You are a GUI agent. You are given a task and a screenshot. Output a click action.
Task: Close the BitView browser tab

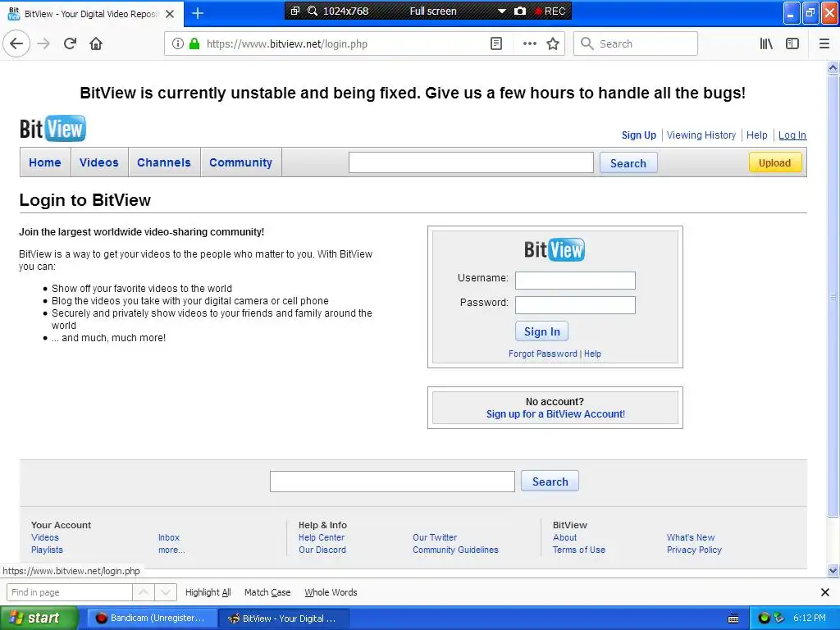coord(170,14)
